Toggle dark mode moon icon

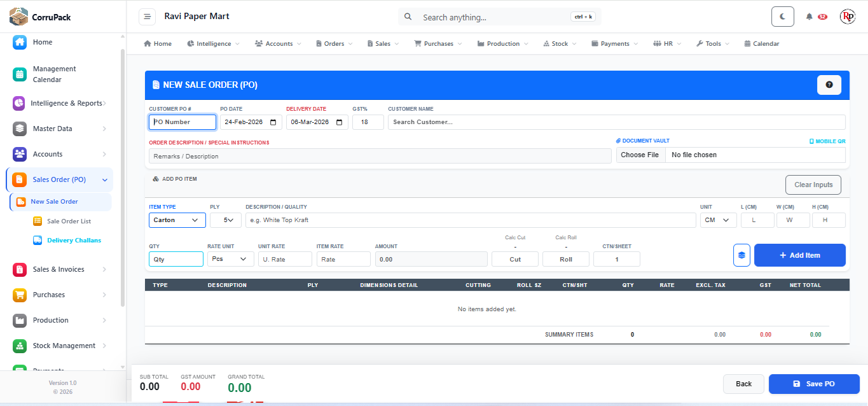(782, 17)
